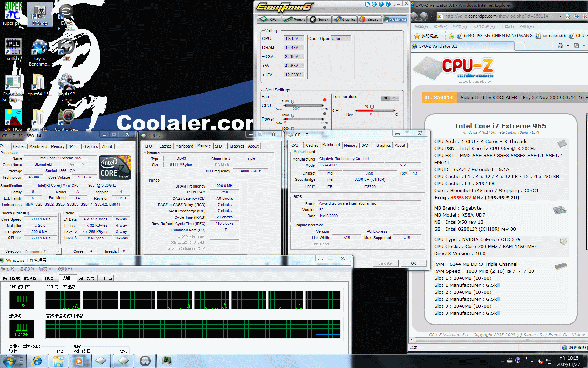588x368 pixels.
Task: Switch to the EasyTune6 Memory tab
Action: point(295,19)
